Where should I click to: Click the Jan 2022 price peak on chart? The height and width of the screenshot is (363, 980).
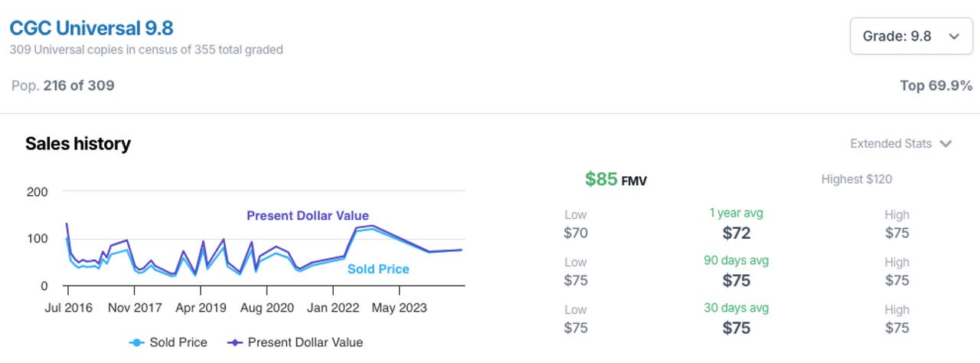pos(371,226)
